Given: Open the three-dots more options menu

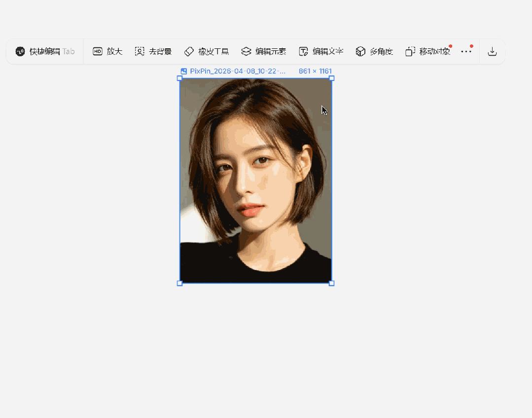Looking at the screenshot, I should click(x=466, y=52).
